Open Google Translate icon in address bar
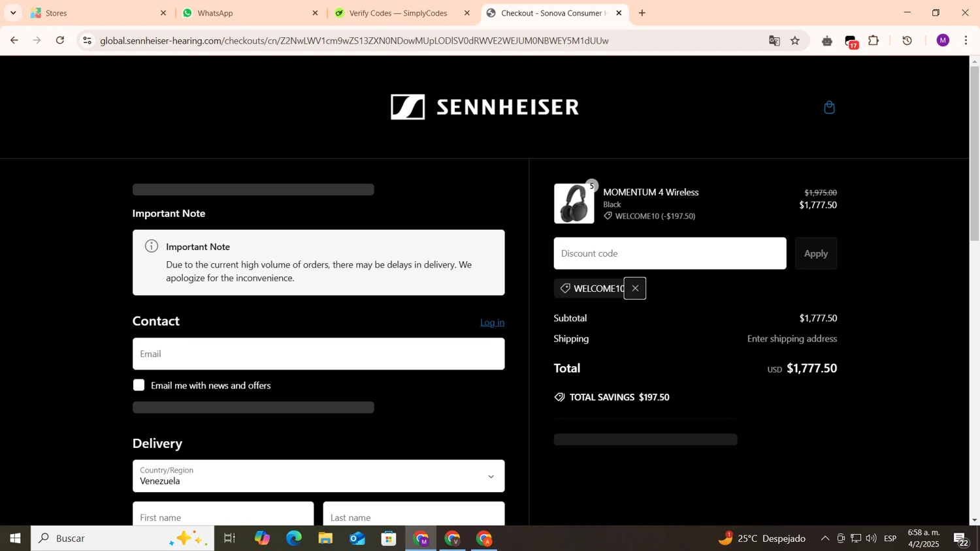 click(774, 40)
